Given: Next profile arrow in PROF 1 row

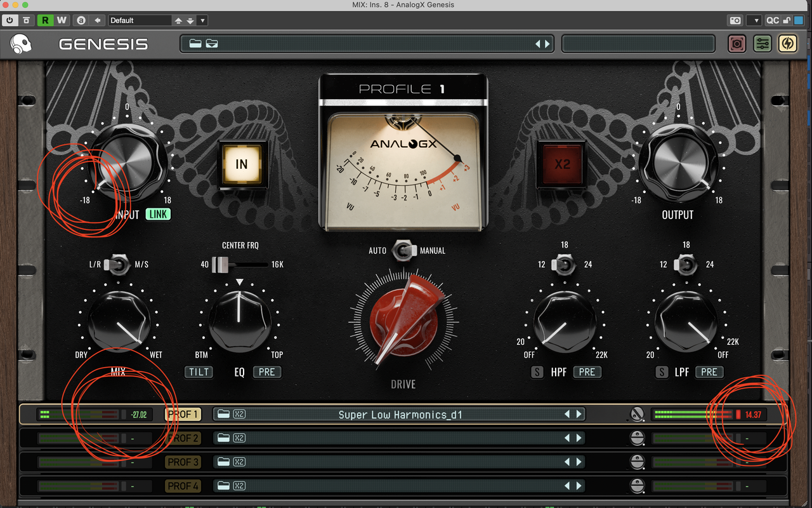Looking at the screenshot, I should pyautogui.click(x=579, y=415).
